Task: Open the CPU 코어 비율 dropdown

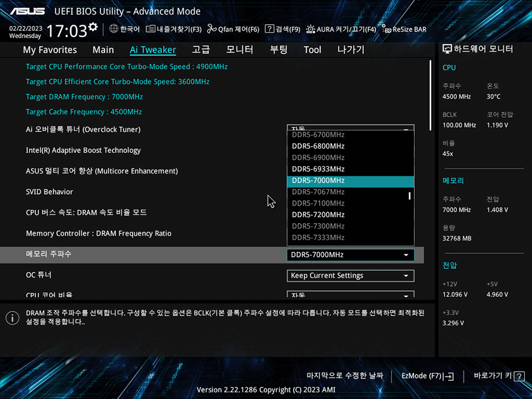Action: [x=351, y=294]
